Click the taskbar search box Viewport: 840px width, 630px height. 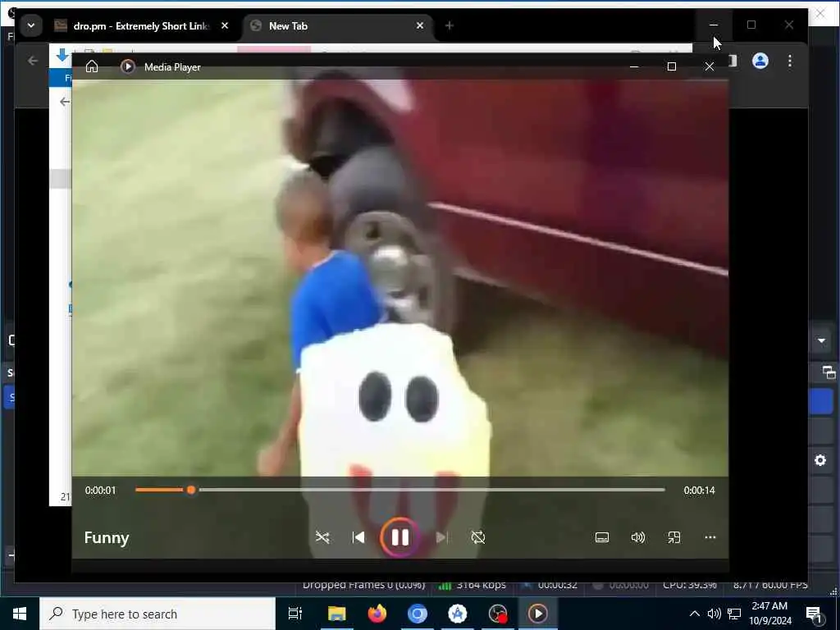157,614
